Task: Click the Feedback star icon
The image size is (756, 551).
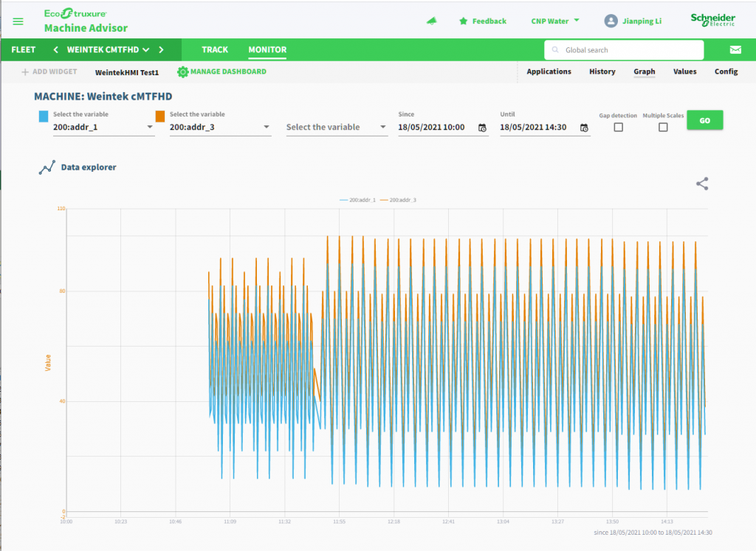Action: [x=464, y=21]
